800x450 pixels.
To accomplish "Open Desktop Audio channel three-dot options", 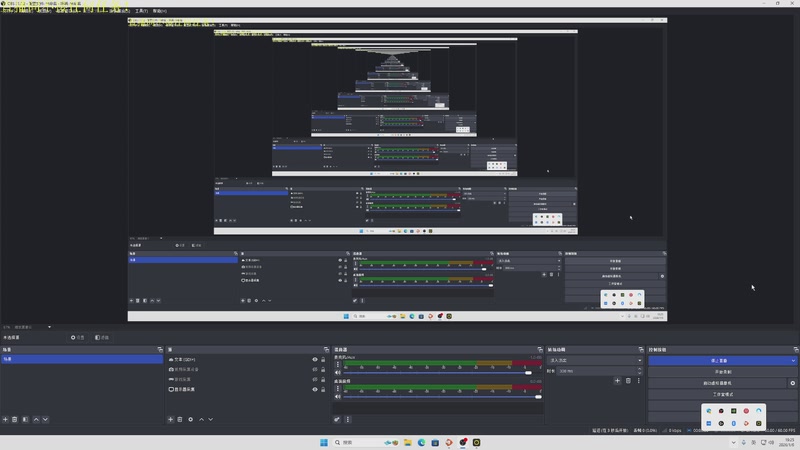I will click(x=337, y=389).
